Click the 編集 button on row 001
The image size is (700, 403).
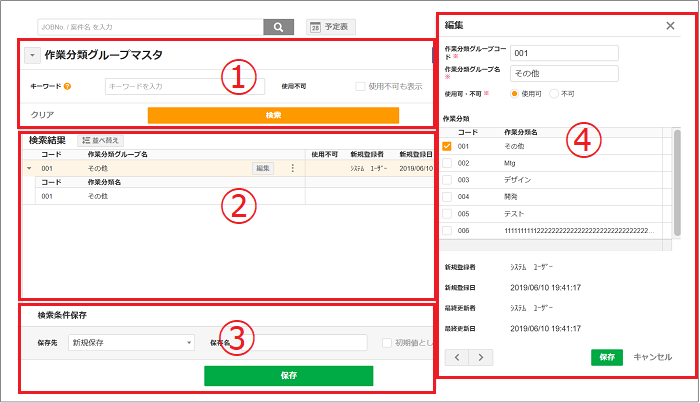[261, 168]
